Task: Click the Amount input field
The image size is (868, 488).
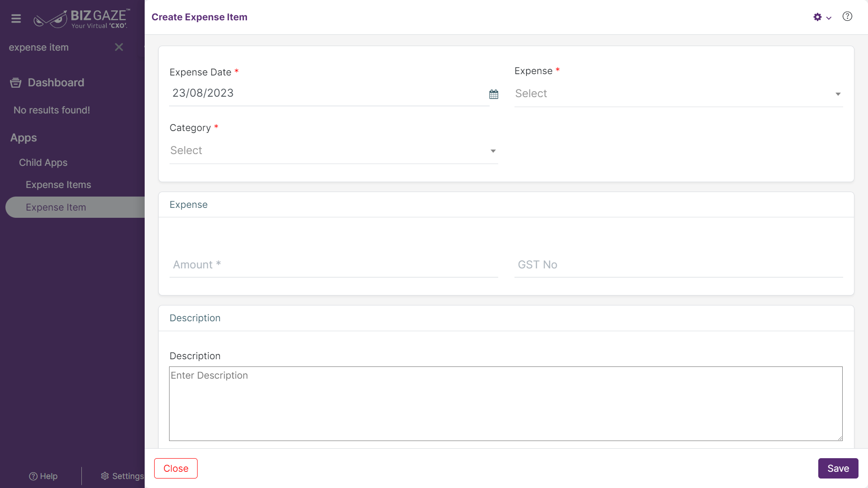Action: [x=334, y=265]
